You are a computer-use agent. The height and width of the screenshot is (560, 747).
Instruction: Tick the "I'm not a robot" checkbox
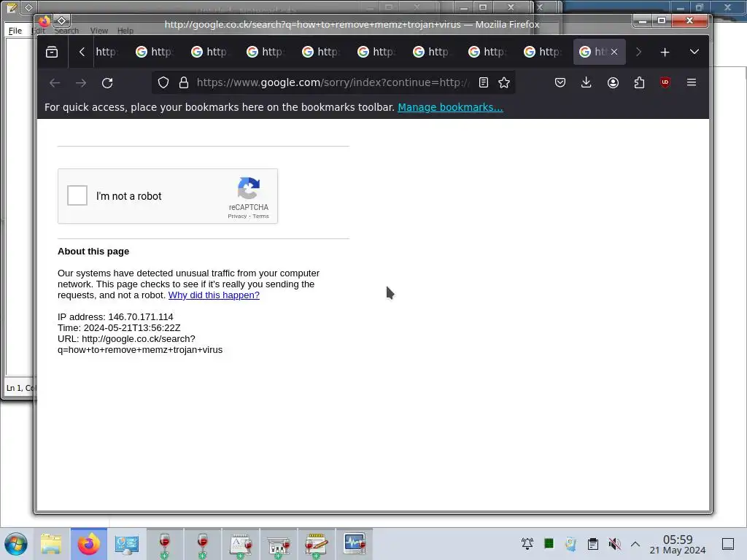pyautogui.click(x=77, y=195)
